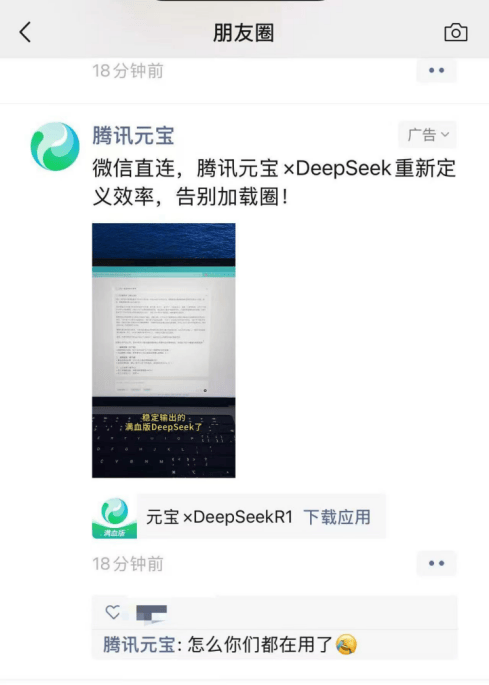Tap the laughing-crying emoji in comment

(347, 644)
